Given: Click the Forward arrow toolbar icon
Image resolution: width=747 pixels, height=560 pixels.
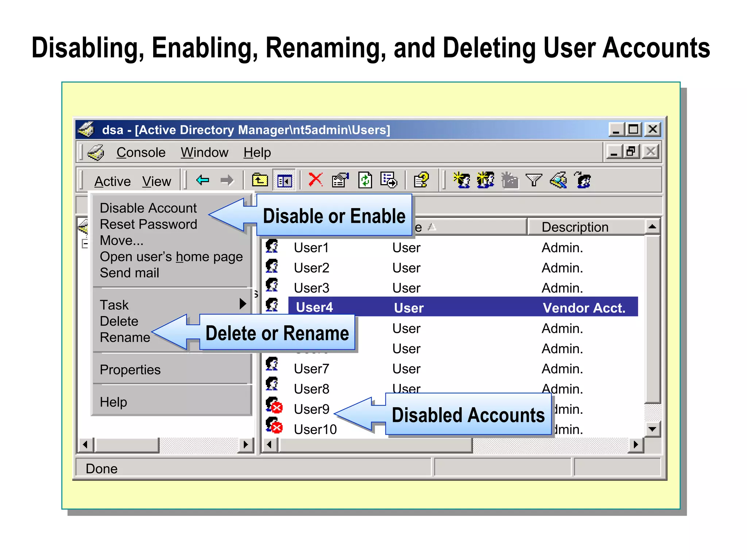Looking at the screenshot, I should pyautogui.click(x=227, y=180).
